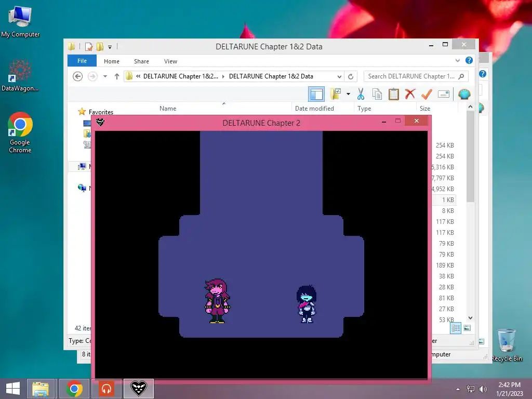Screen dimensions: 532x399
Task: Click the Explorer title bar folder icon
Action: [71, 46]
